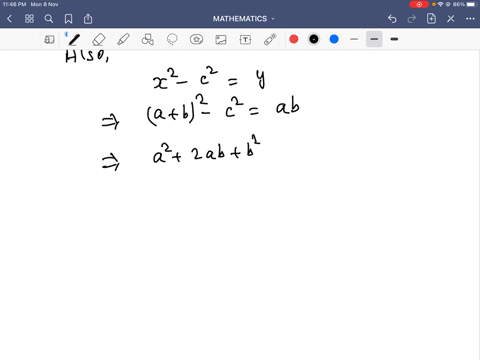Open the elements sticker tool
Viewport: 480px width, 360px height.
tap(196, 40)
